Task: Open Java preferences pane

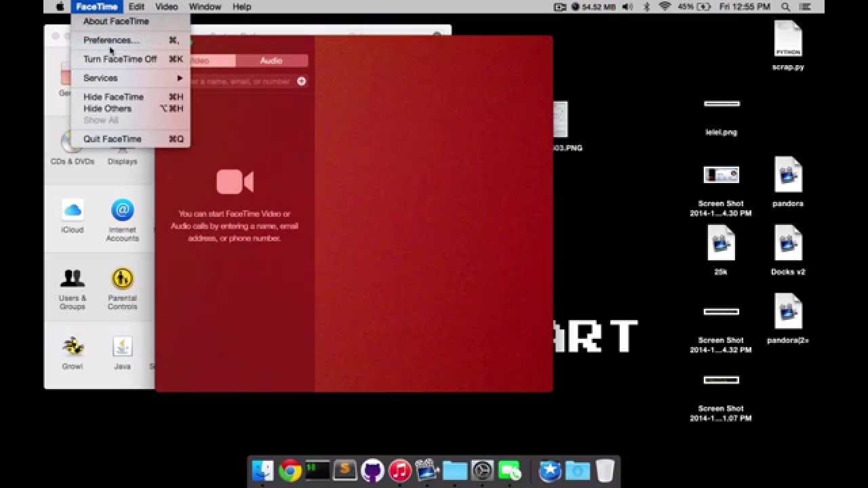Action: 122,352
